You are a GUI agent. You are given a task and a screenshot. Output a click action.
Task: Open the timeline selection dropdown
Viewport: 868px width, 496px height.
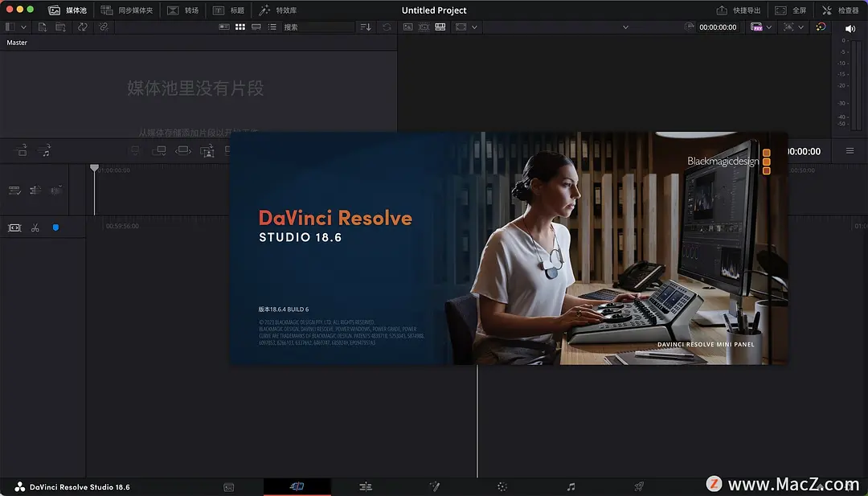625,27
